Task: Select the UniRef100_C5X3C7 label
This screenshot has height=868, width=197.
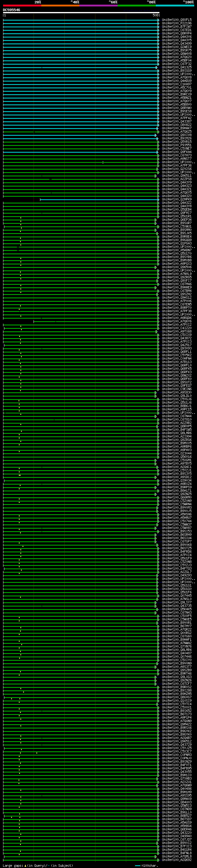Action: [177, 751]
